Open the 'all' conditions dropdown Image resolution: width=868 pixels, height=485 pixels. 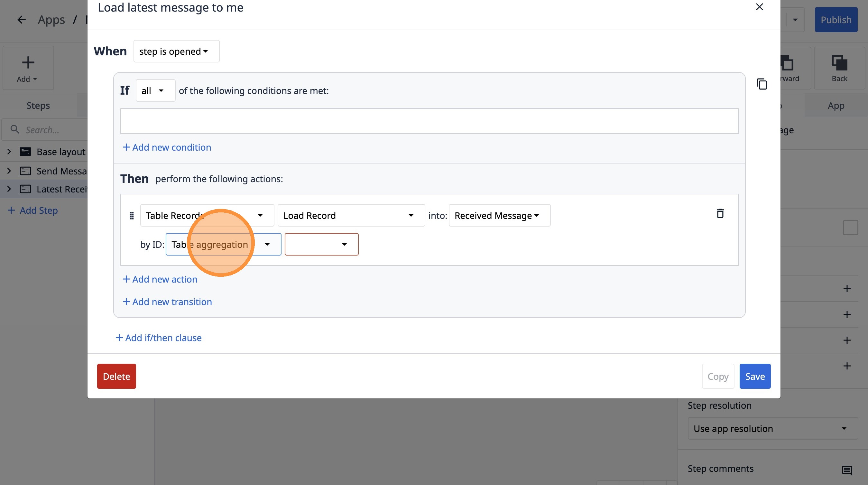155,91
